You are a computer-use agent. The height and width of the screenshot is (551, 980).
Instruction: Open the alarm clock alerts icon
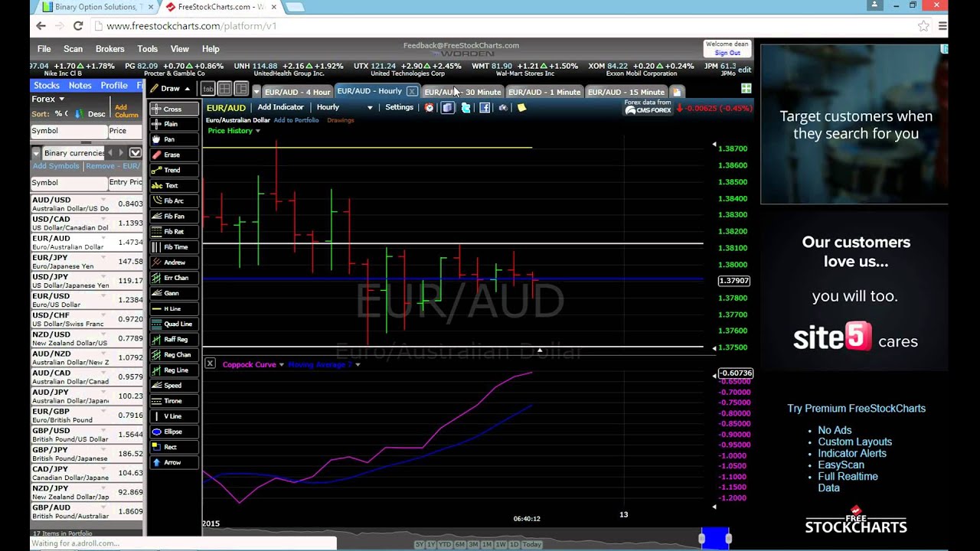(429, 108)
